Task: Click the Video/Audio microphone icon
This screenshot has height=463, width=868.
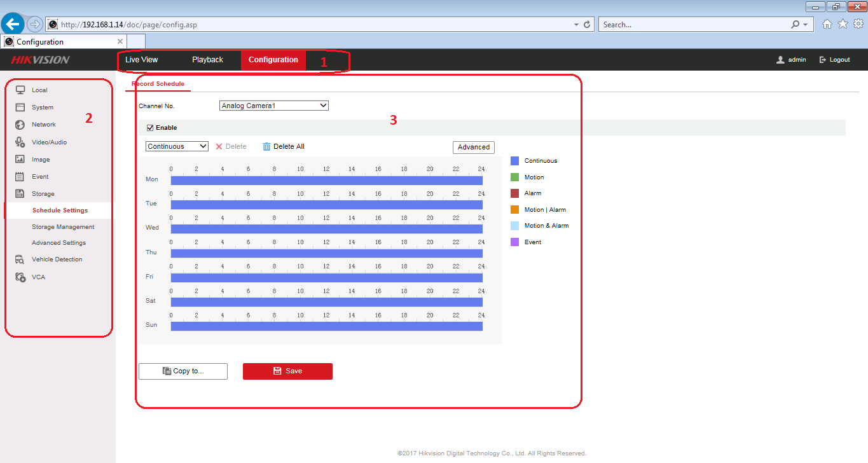Action: [20, 142]
